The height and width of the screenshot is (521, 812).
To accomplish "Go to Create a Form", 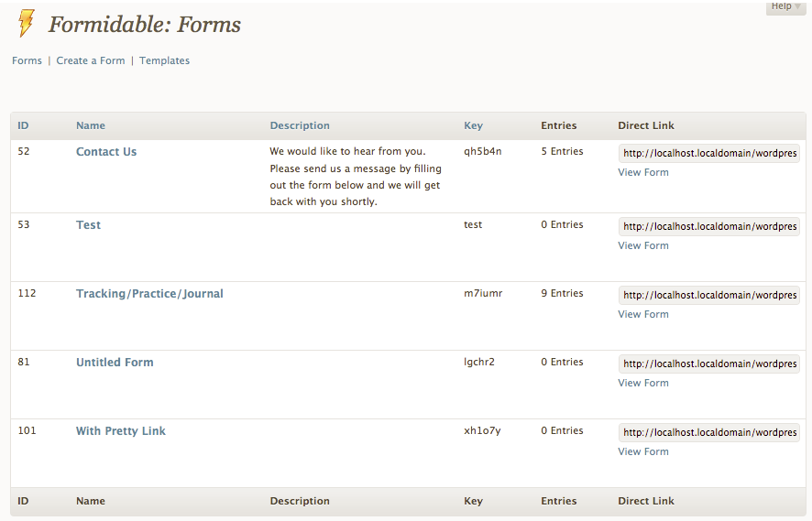I will coord(91,60).
